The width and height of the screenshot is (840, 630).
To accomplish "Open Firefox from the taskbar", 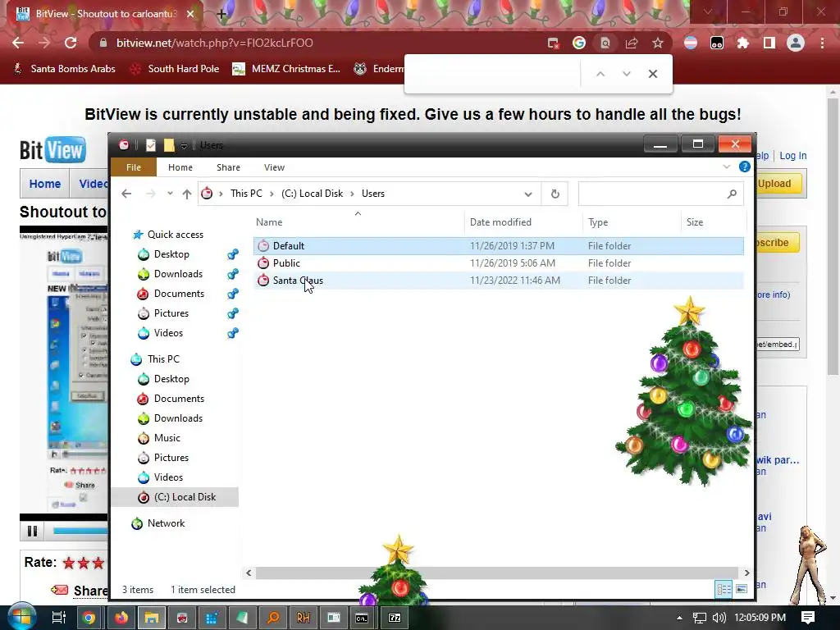I will (x=121, y=618).
